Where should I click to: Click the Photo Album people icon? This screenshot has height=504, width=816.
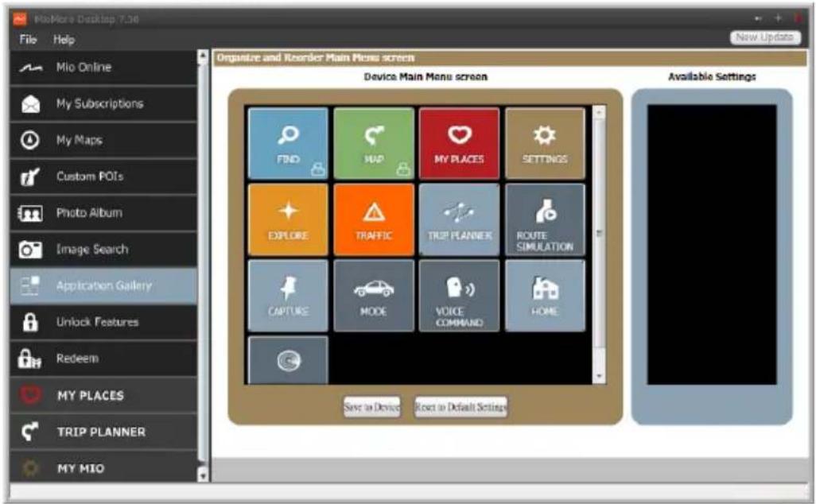(30, 213)
